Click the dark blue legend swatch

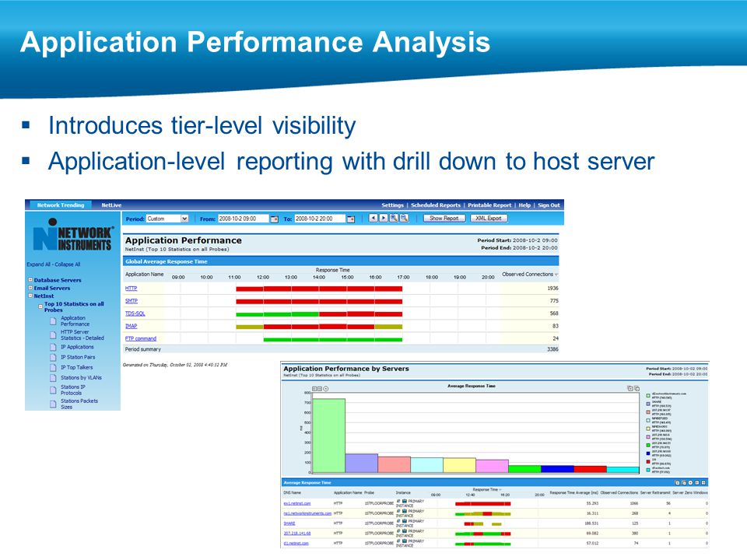648,453
